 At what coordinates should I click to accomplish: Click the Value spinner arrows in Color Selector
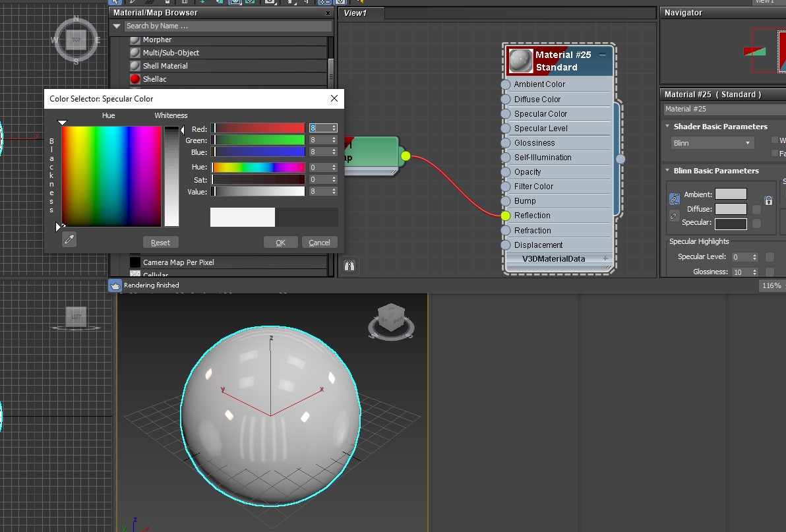(334, 191)
